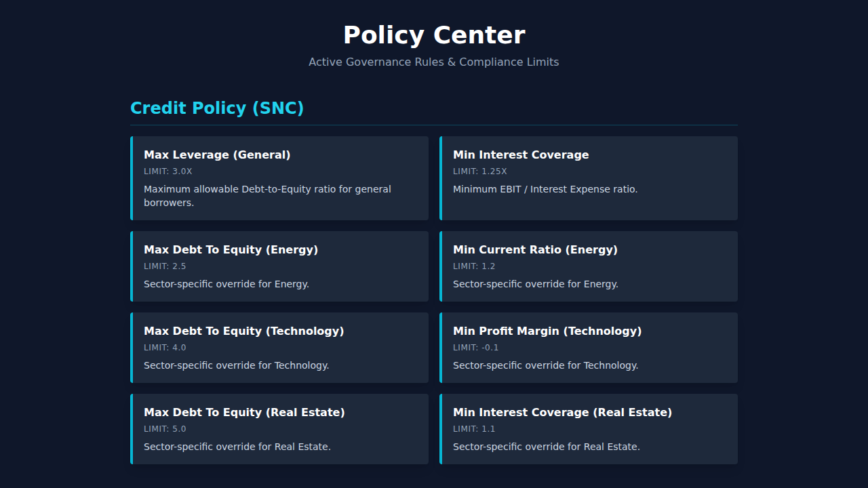Click the LIMIT: 5.0 value
The image size is (868, 488).
tap(165, 429)
